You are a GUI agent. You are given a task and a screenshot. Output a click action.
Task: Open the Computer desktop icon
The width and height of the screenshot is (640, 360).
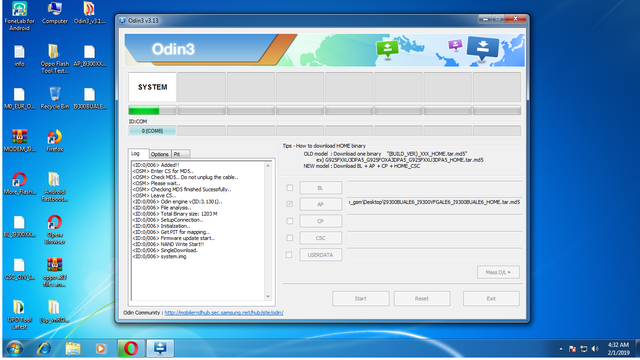pos(55,13)
